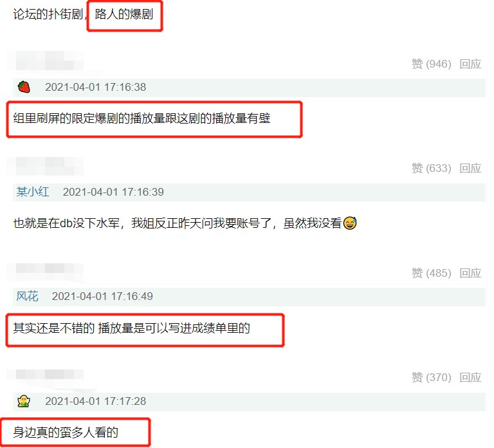Like the comment with 633 likes
This screenshot has height=448, width=494.
click(432, 169)
